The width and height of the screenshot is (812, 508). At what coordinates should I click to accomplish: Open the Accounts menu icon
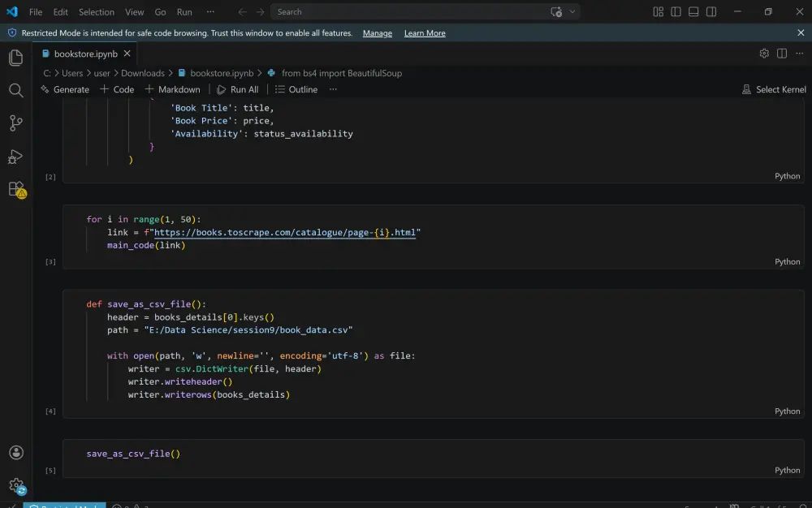point(16,453)
